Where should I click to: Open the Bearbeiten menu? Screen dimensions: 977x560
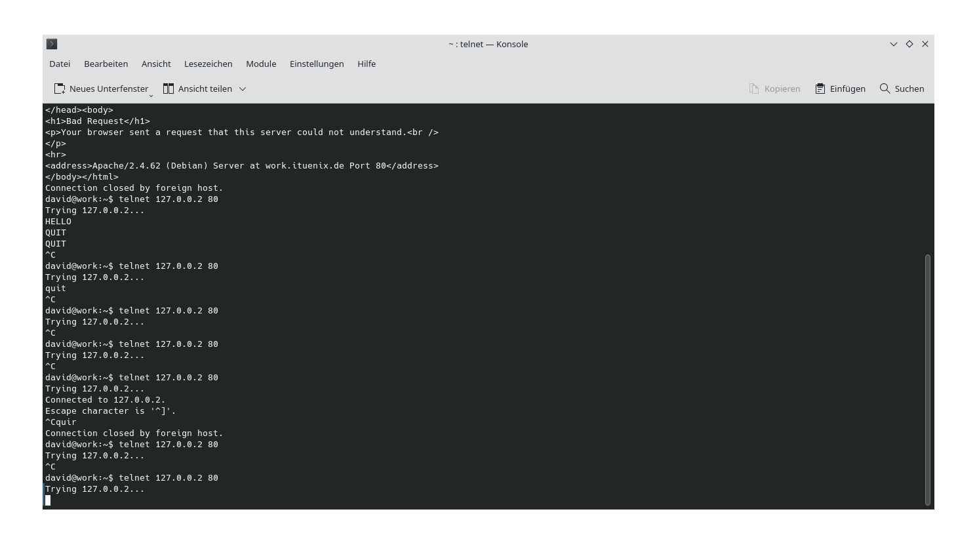(x=106, y=64)
